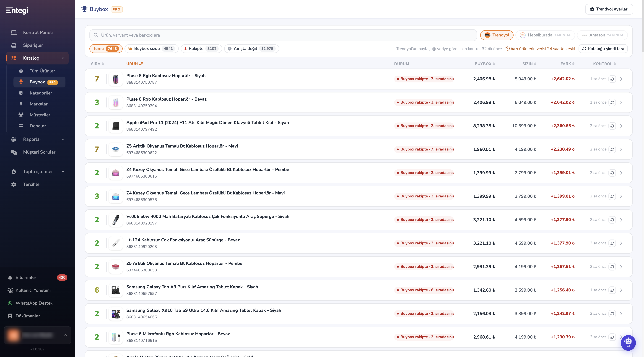
Task: Click the Siparişler inbox icon
Action: [14, 45]
